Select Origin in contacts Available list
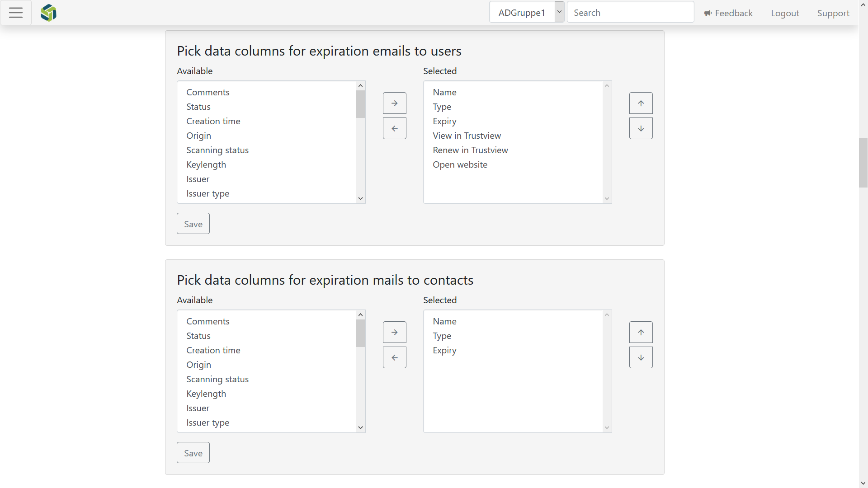This screenshot has width=868, height=488. 267,365
